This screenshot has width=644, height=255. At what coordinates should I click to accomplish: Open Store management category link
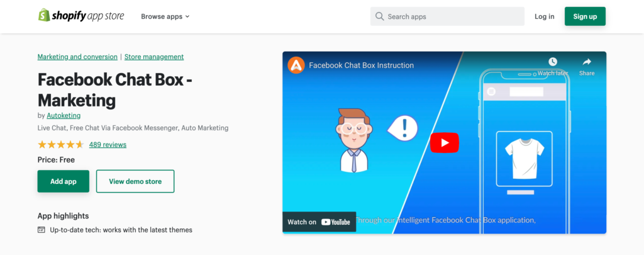click(154, 57)
